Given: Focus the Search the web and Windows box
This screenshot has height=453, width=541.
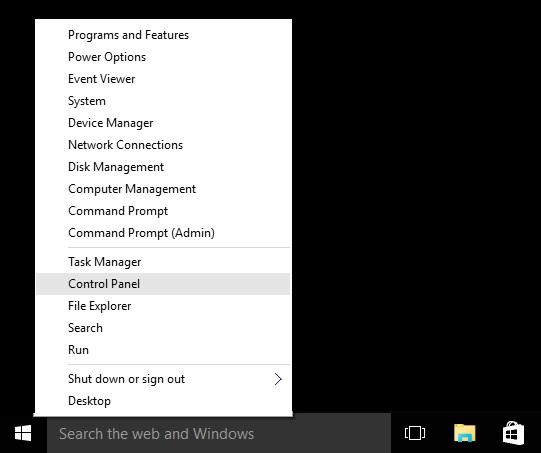Looking at the screenshot, I should coord(219,434).
